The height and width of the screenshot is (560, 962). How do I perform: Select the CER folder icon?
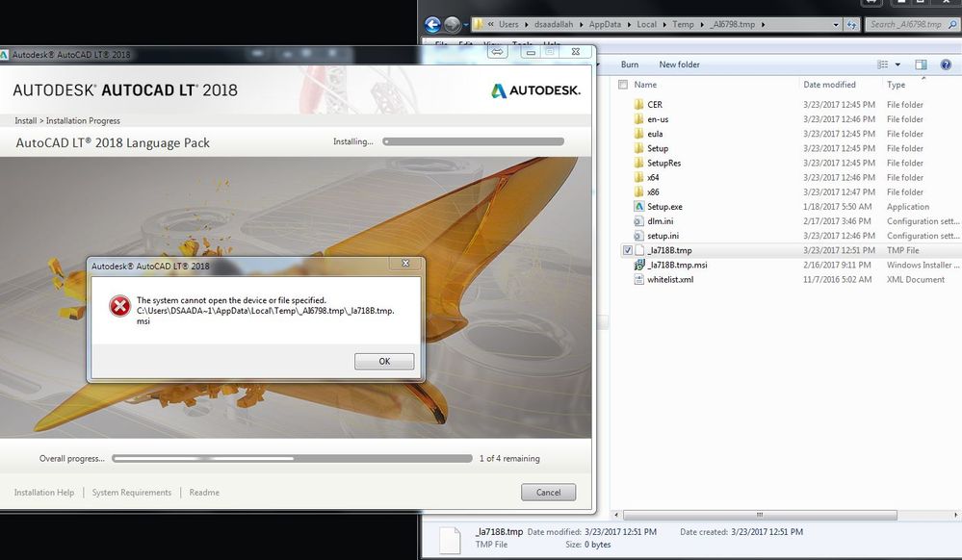coord(638,104)
